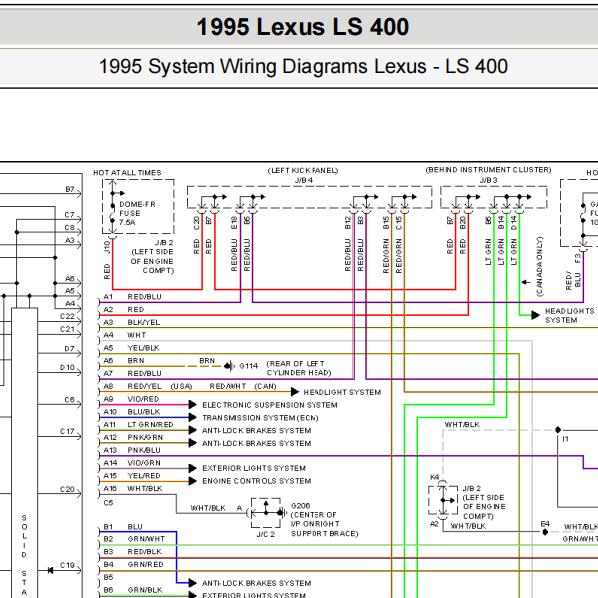Select the "DOME-FR FUSE 7.5A" fuse label
This screenshot has width=598, height=598.
pyautogui.click(x=137, y=213)
